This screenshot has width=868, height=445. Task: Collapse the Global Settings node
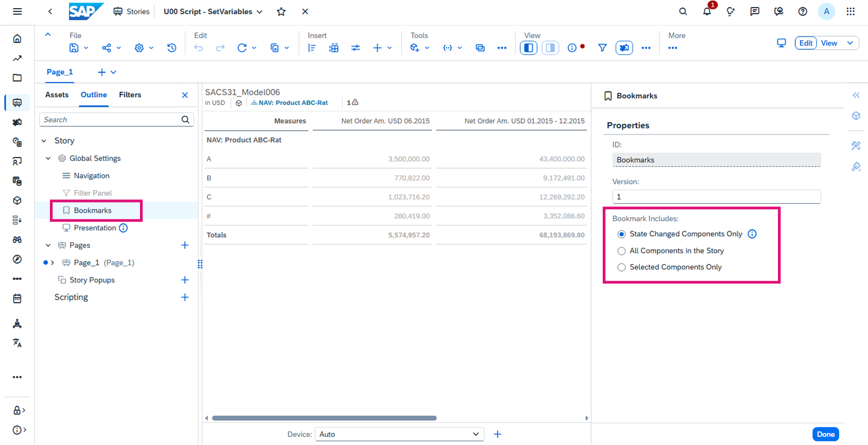(48, 158)
